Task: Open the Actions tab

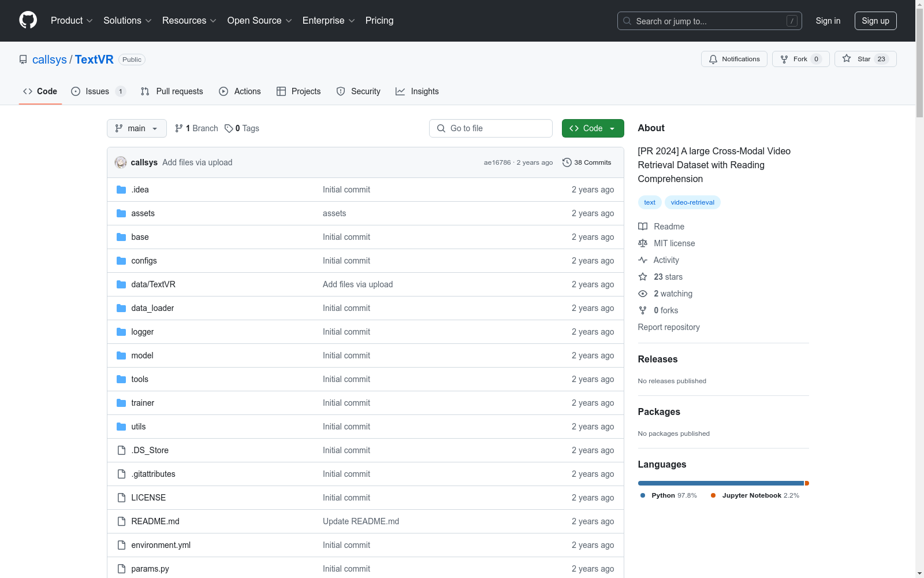Action: pos(240,91)
